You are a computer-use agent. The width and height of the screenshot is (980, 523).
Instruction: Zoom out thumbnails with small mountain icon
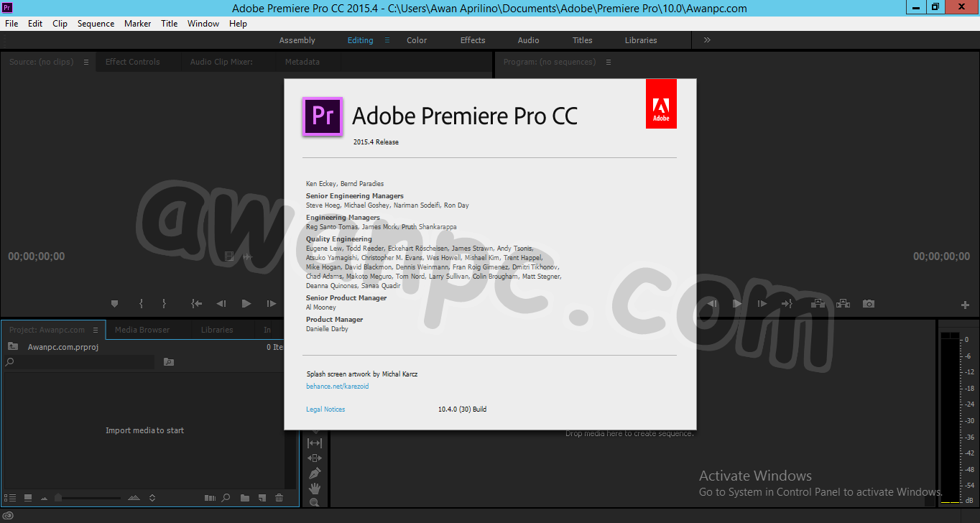tap(45, 498)
